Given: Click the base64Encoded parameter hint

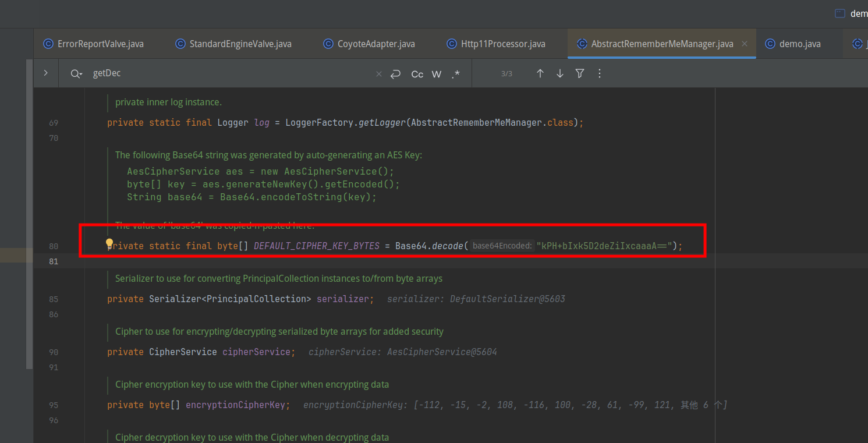Looking at the screenshot, I should 502,246.
